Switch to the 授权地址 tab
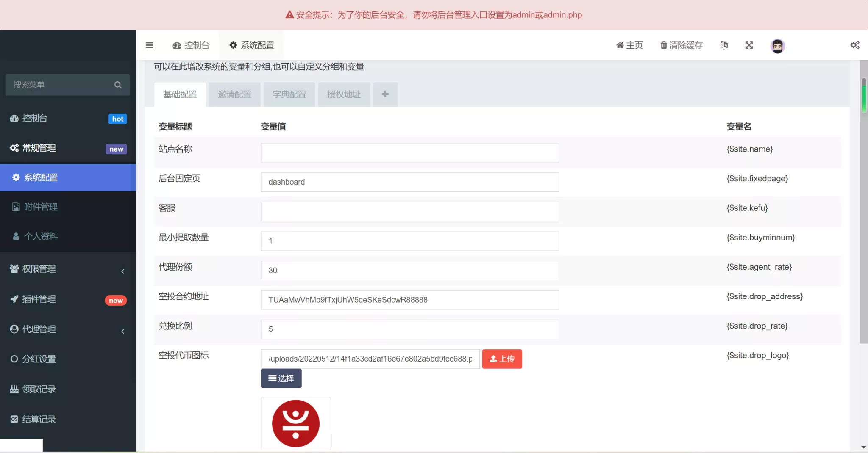This screenshot has width=868, height=453. 344,94
